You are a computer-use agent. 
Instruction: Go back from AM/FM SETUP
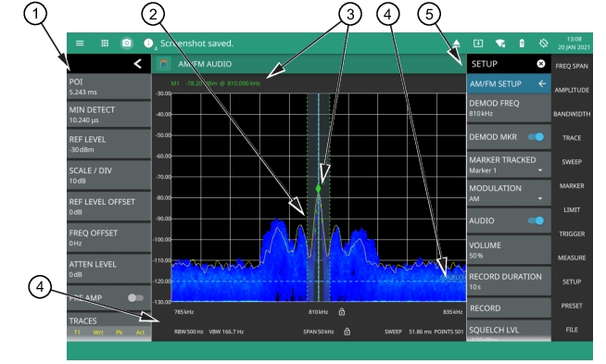542,83
